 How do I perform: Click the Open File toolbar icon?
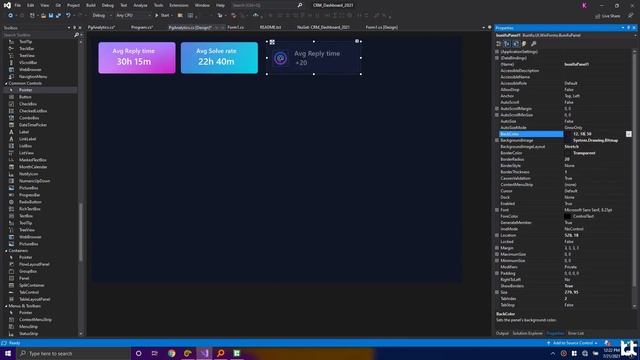point(43,16)
